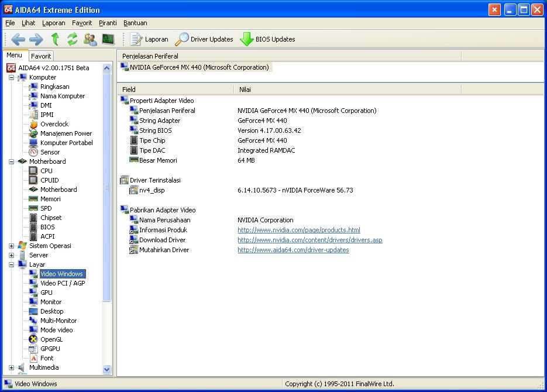This screenshot has width=547, height=392.
Task: Collapse the Layar tree node
Action: [12, 264]
